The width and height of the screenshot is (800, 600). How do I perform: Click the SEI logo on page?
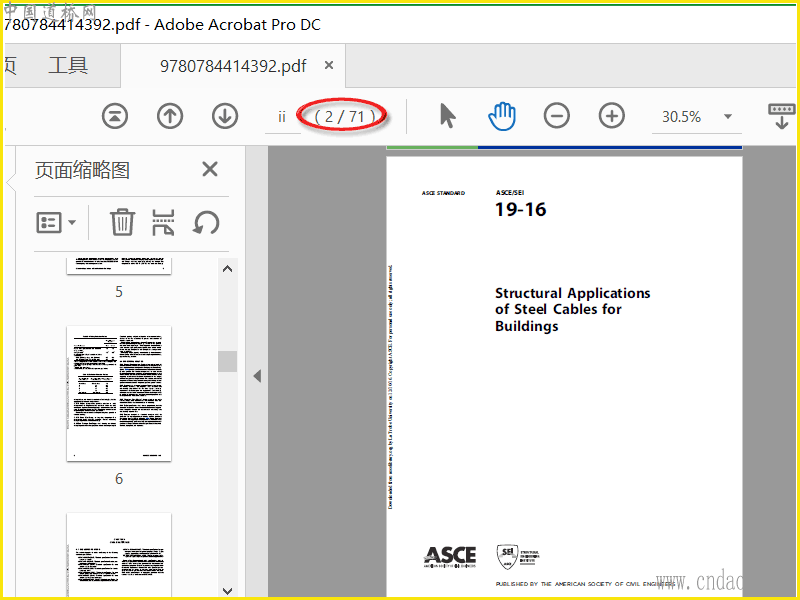518,557
